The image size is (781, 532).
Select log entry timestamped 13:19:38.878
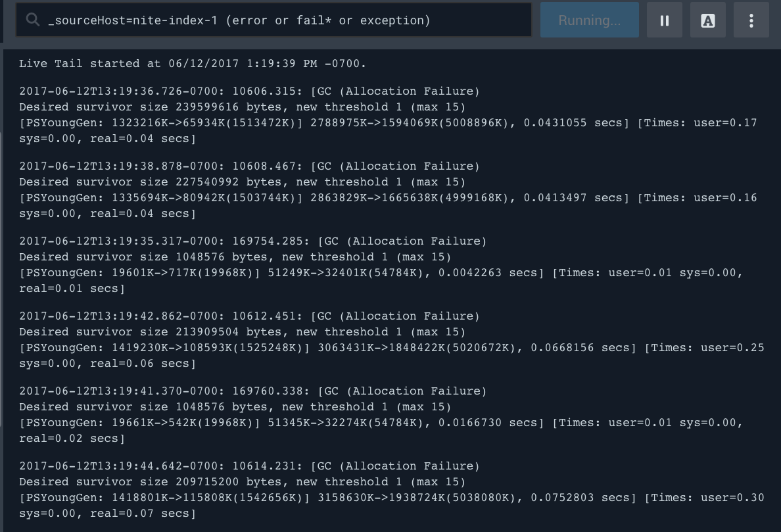point(249,166)
